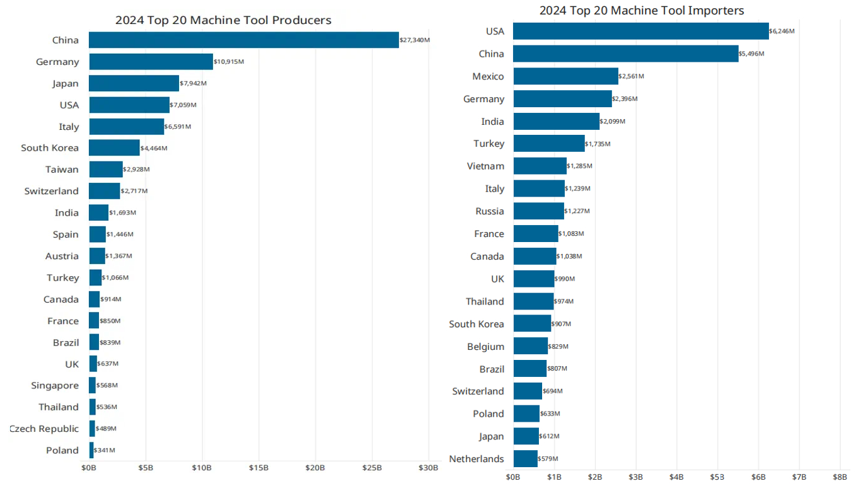Click Germany's bar in the Producers chart
The image size is (868, 486).
pos(151,62)
